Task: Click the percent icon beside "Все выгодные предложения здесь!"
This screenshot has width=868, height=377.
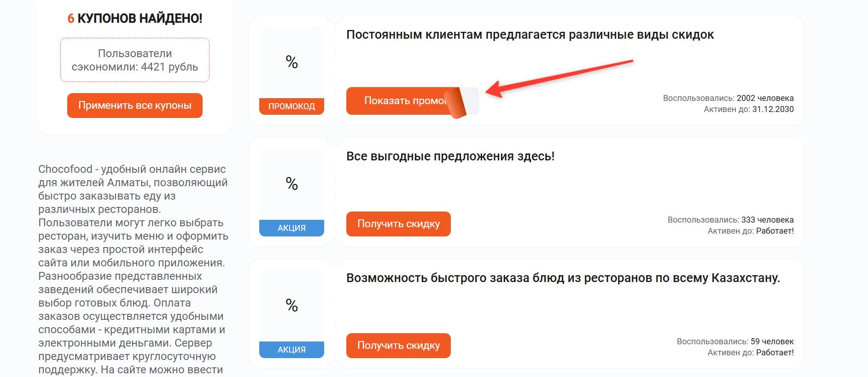Action: (291, 183)
